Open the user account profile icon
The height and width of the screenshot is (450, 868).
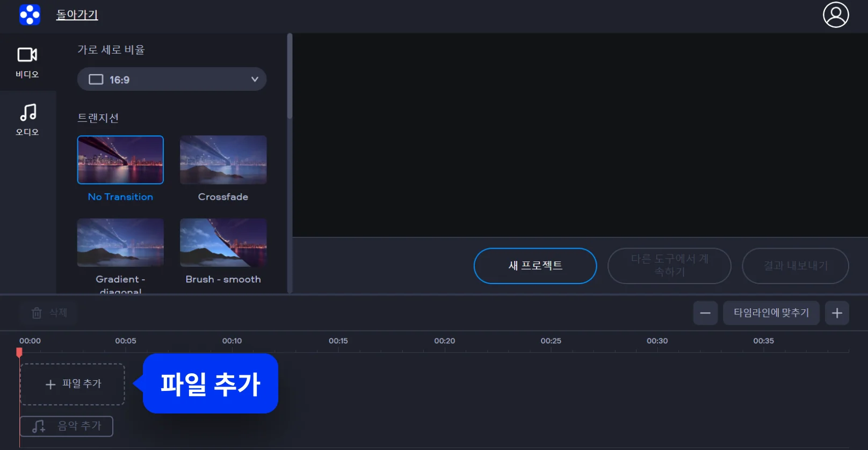(836, 14)
